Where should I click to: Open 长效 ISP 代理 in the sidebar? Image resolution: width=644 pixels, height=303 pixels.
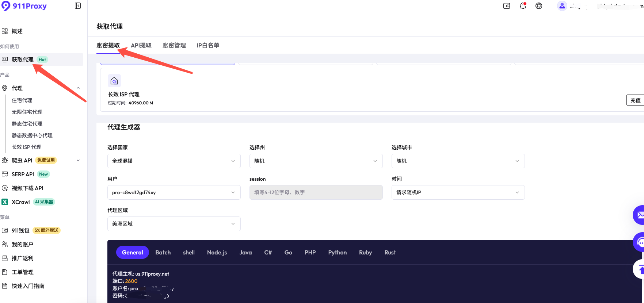27,147
